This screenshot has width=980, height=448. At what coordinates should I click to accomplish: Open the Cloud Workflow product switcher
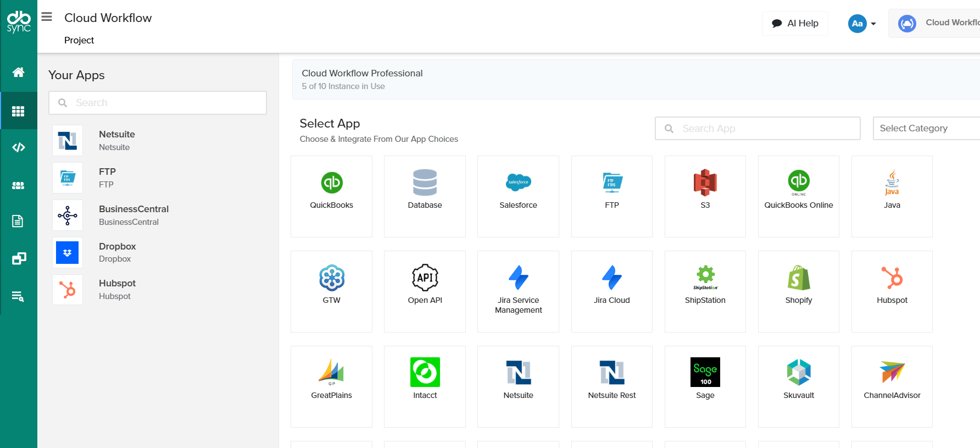pyautogui.click(x=934, y=23)
